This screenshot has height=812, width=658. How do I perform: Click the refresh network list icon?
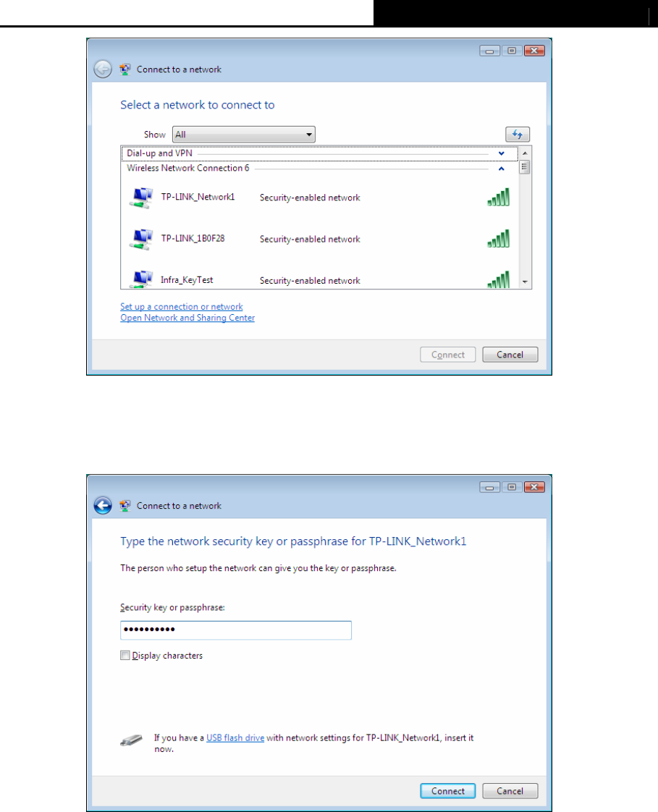point(517,135)
